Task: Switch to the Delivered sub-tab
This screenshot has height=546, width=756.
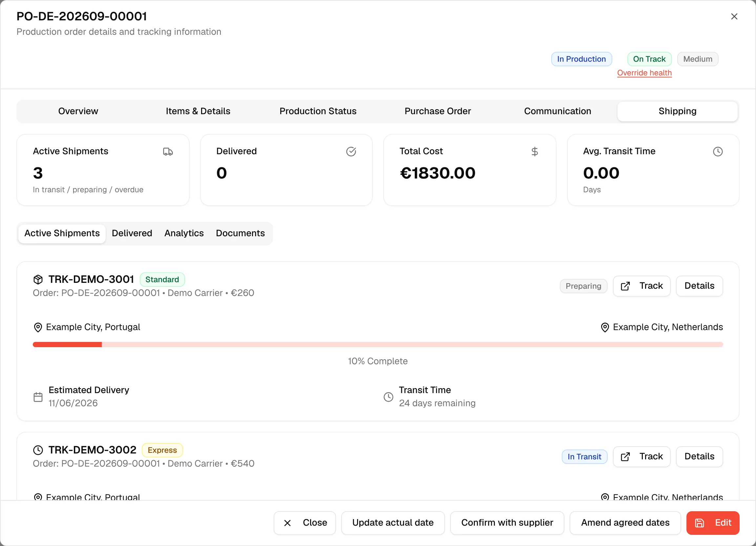Action: tap(132, 233)
